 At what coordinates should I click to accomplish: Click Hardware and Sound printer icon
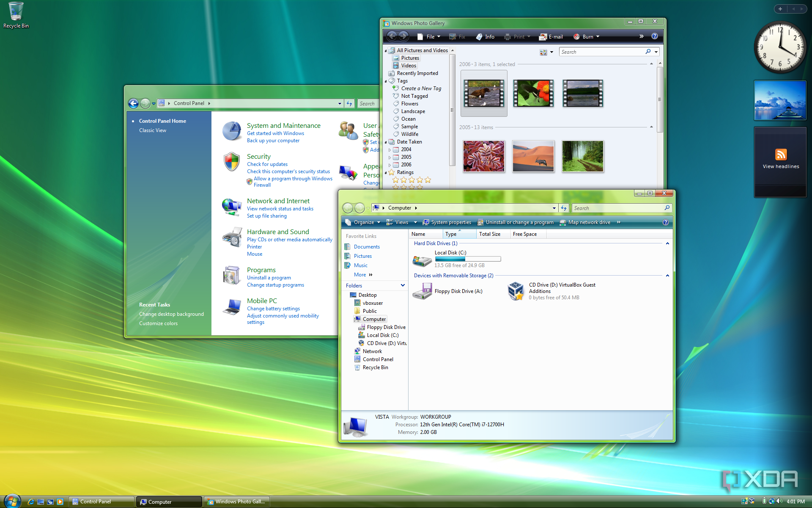(232, 237)
